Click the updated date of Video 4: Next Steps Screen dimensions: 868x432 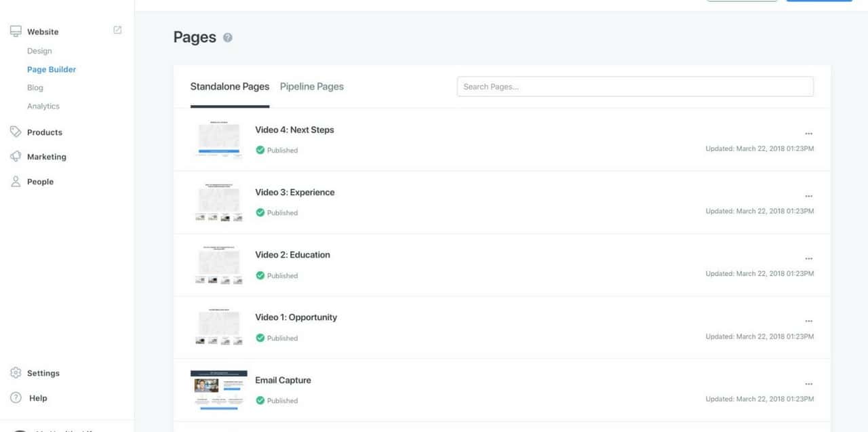[x=759, y=149]
